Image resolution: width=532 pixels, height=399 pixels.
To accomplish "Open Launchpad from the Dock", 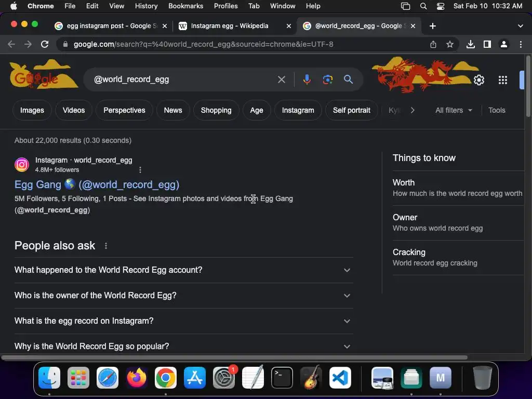I will point(78,378).
